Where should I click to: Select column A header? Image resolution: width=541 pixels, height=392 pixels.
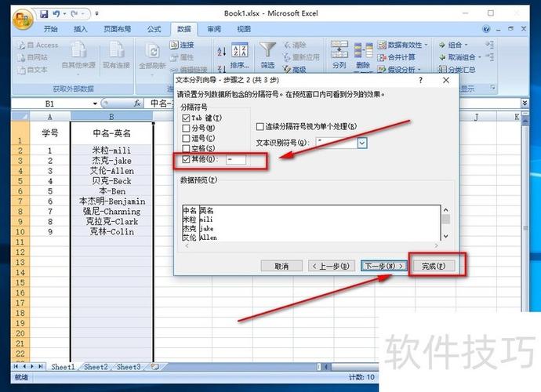pyautogui.click(x=50, y=117)
